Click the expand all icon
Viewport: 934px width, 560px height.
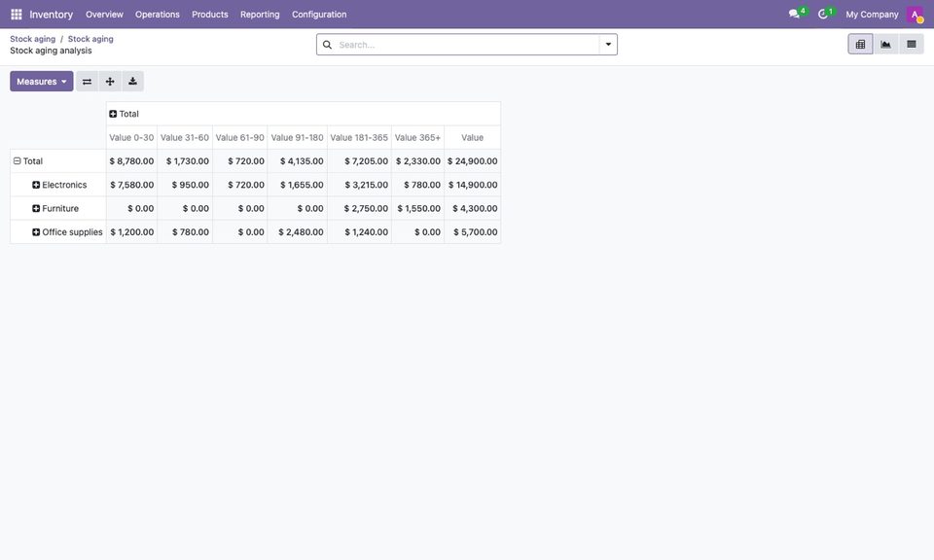click(x=110, y=82)
